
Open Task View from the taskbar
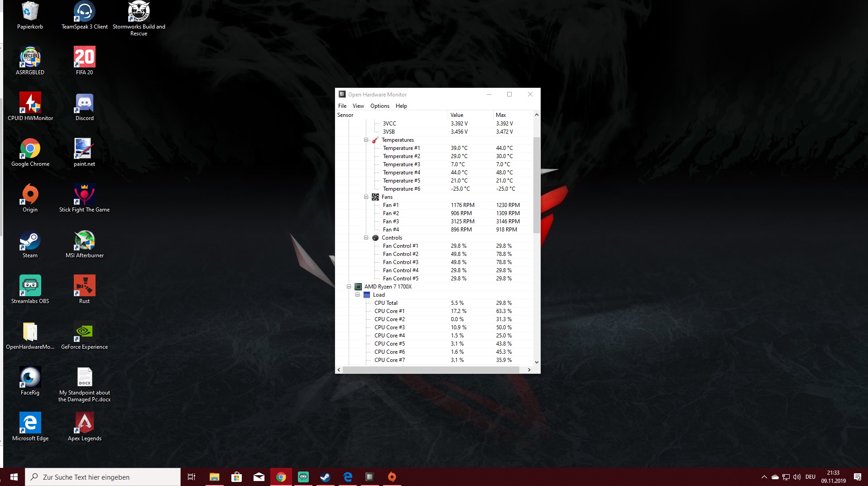pyautogui.click(x=192, y=477)
